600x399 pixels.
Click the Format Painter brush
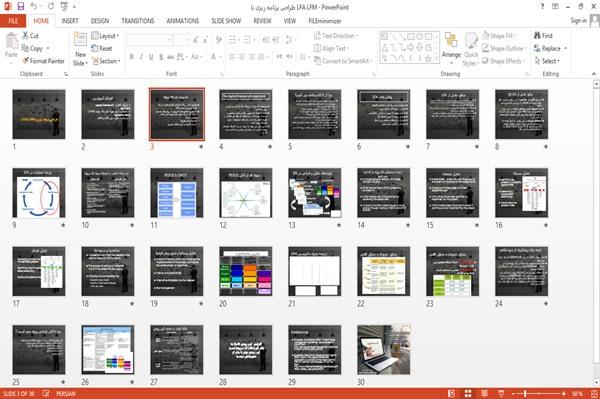(x=25, y=61)
